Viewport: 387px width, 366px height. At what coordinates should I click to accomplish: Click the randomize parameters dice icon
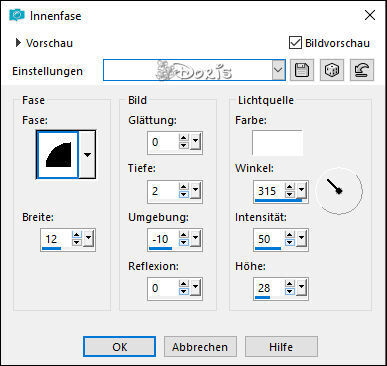tap(332, 70)
